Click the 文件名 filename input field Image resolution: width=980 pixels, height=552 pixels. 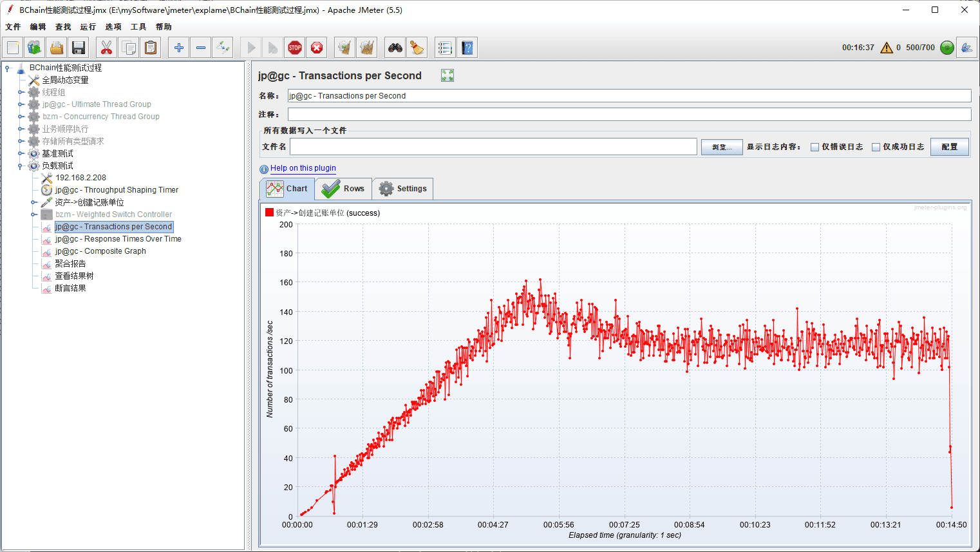(x=493, y=147)
